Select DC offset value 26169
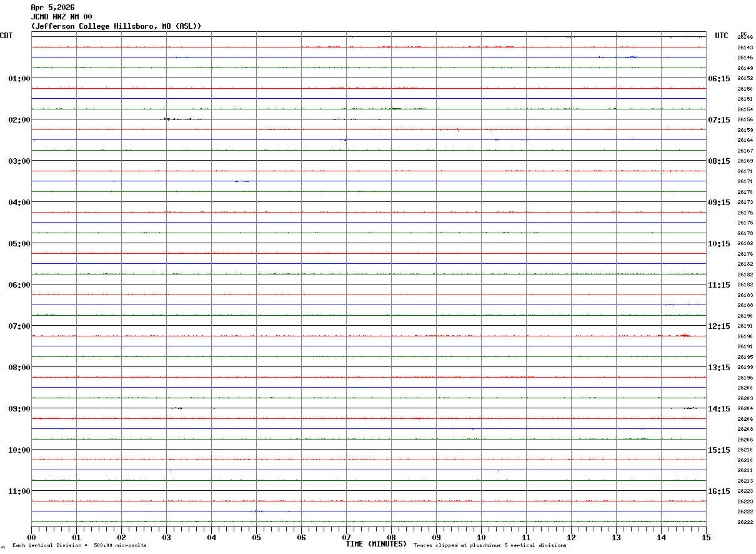This screenshot has width=756, height=554. pos(745,161)
